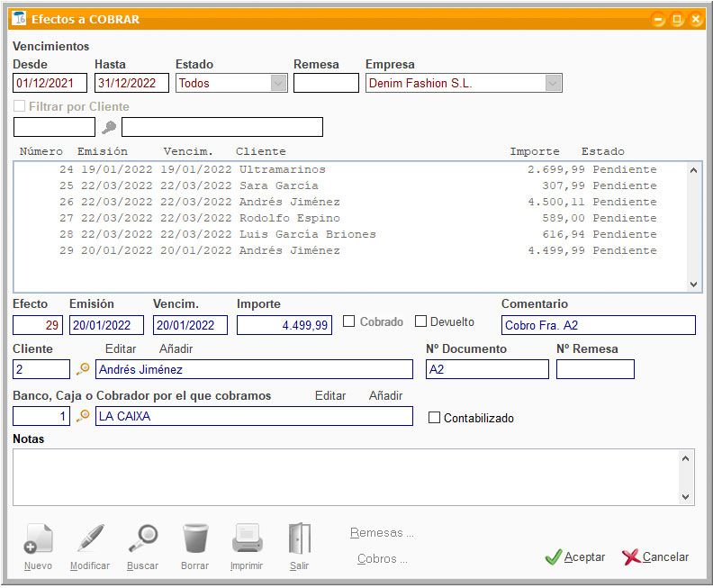Click the Importe field 4.499,99
The height and width of the screenshot is (588, 713).
tap(284, 325)
